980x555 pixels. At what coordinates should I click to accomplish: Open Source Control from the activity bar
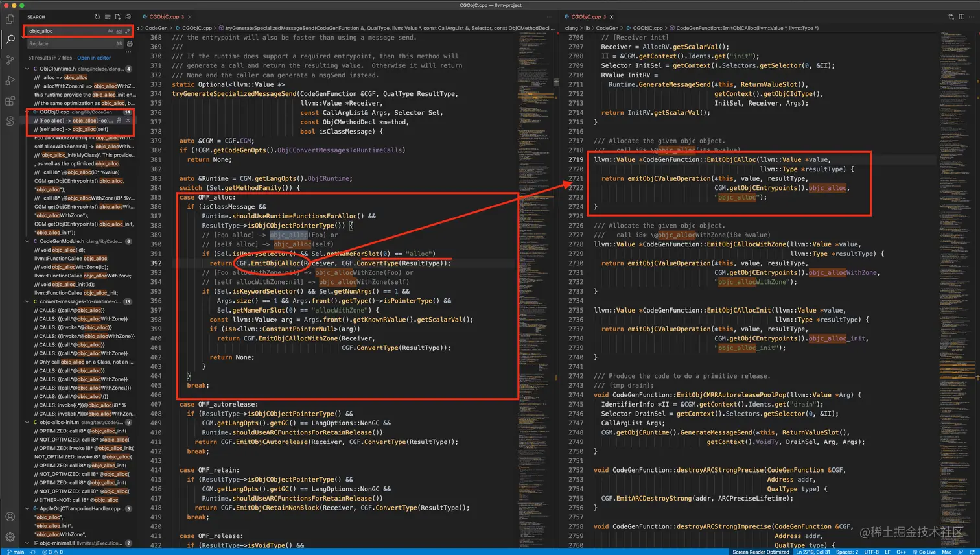point(10,59)
